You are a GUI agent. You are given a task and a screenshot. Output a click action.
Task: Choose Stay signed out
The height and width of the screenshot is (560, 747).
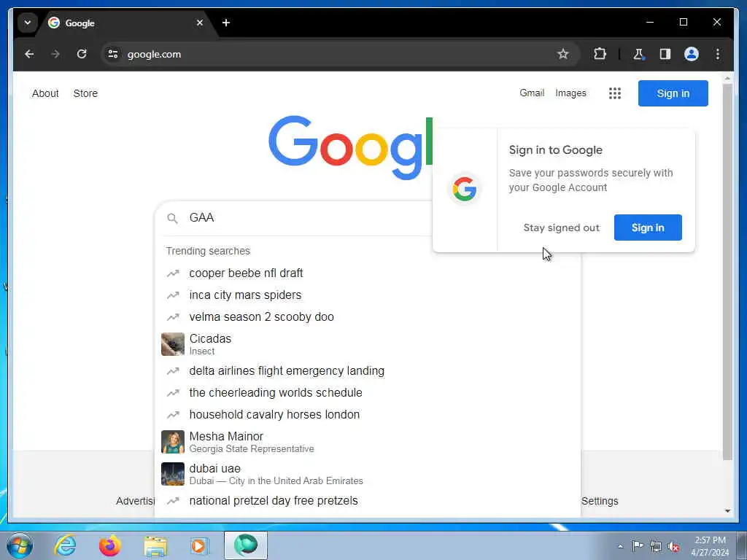coord(561,227)
